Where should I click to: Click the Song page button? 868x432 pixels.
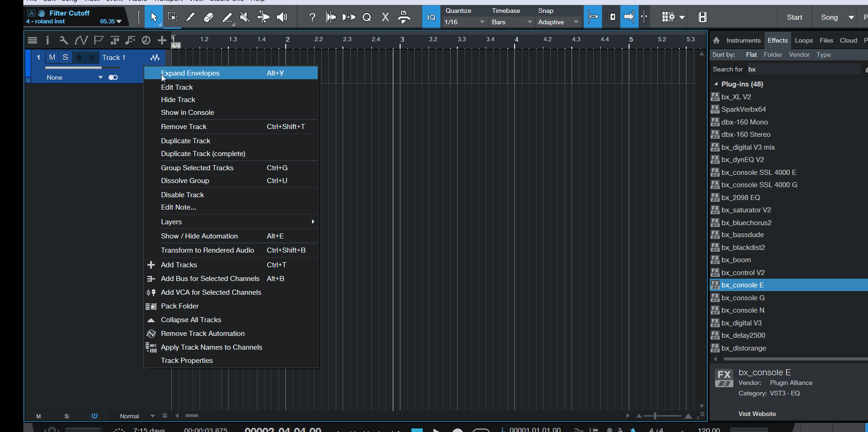(x=829, y=17)
